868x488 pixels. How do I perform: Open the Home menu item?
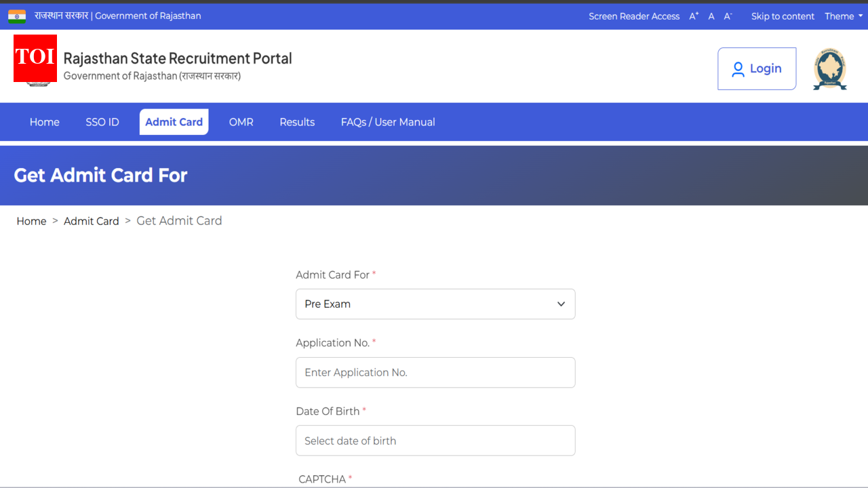(x=45, y=122)
